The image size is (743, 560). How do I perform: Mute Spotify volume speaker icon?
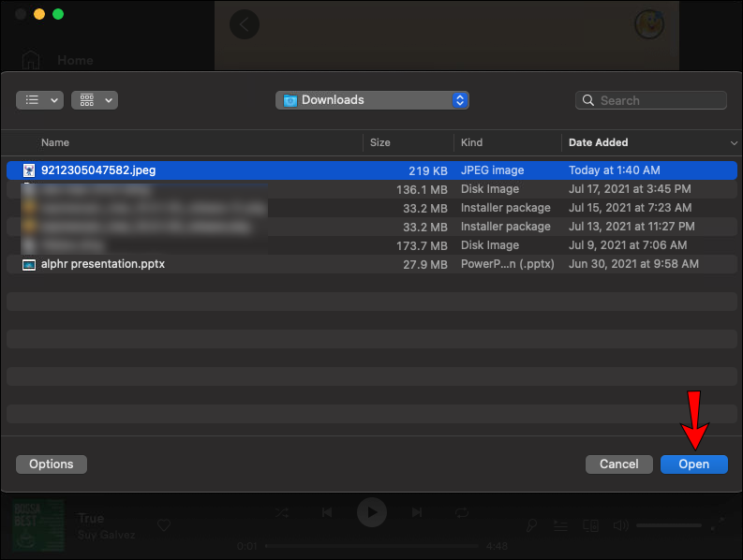[x=620, y=525]
